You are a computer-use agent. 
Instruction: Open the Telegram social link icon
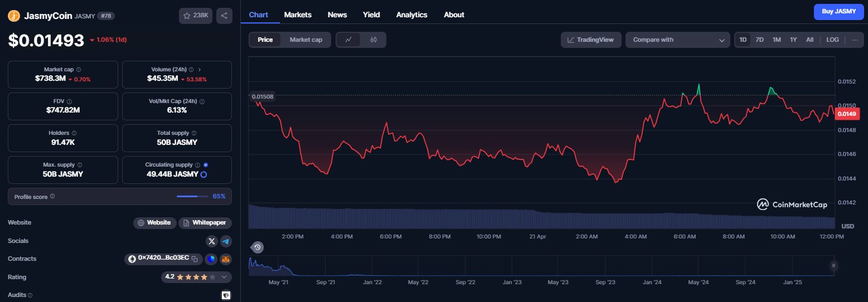[x=226, y=241]
